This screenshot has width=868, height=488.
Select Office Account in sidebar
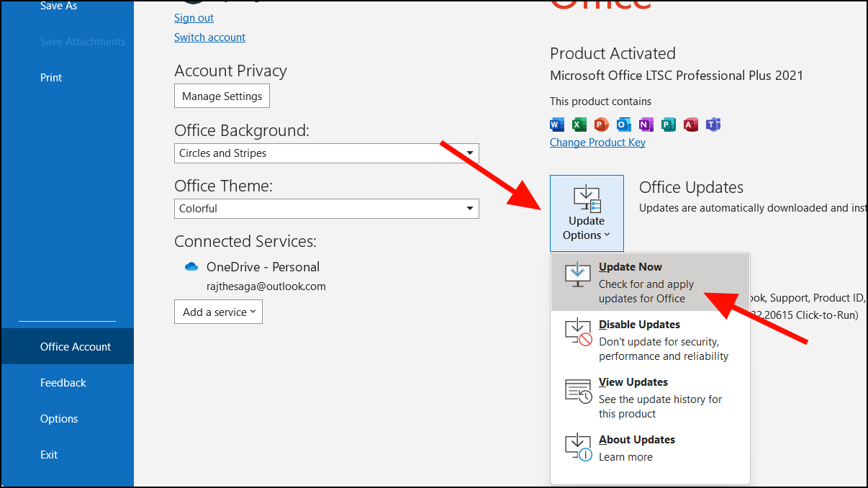[x=67, y=347]
